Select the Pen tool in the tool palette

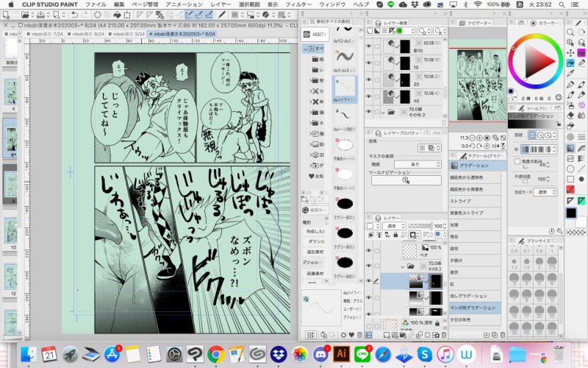click(x=570, y=84)
